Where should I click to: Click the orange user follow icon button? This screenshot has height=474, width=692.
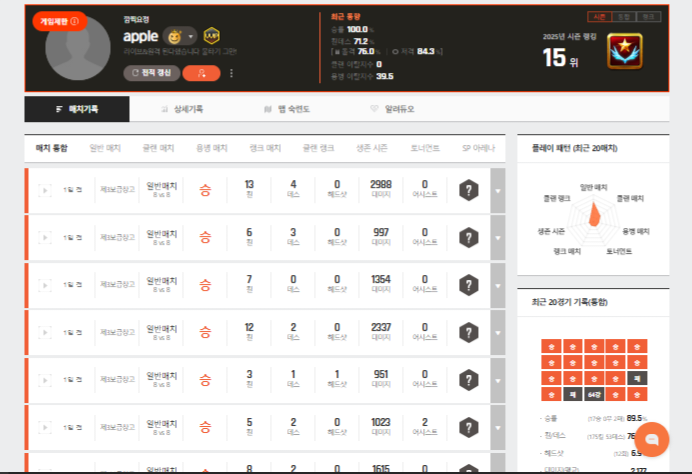pyautogui.click(x=202, y=73)
